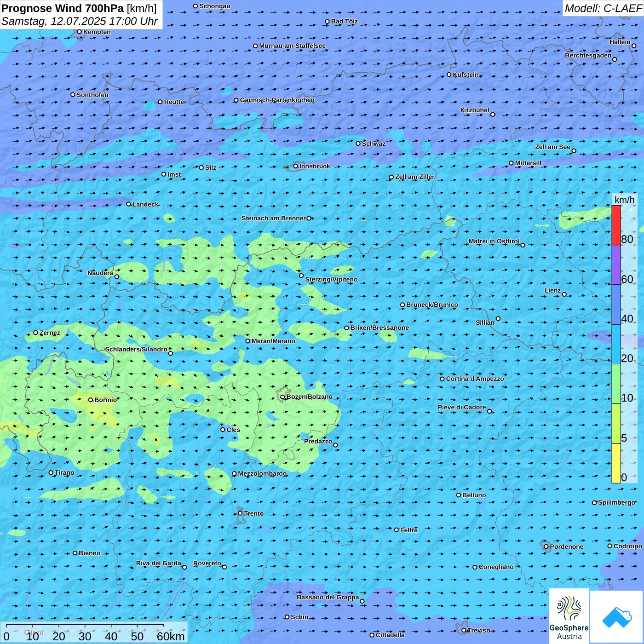Click the Pordenone city marker
Image resolution: width=644 pixels, height=644 pixels.
point(546,546)
